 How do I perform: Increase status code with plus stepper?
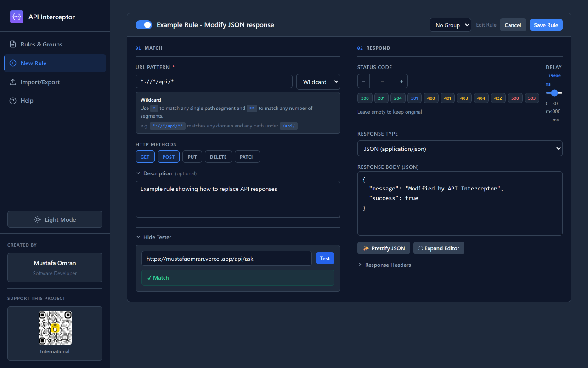[401, 81]
